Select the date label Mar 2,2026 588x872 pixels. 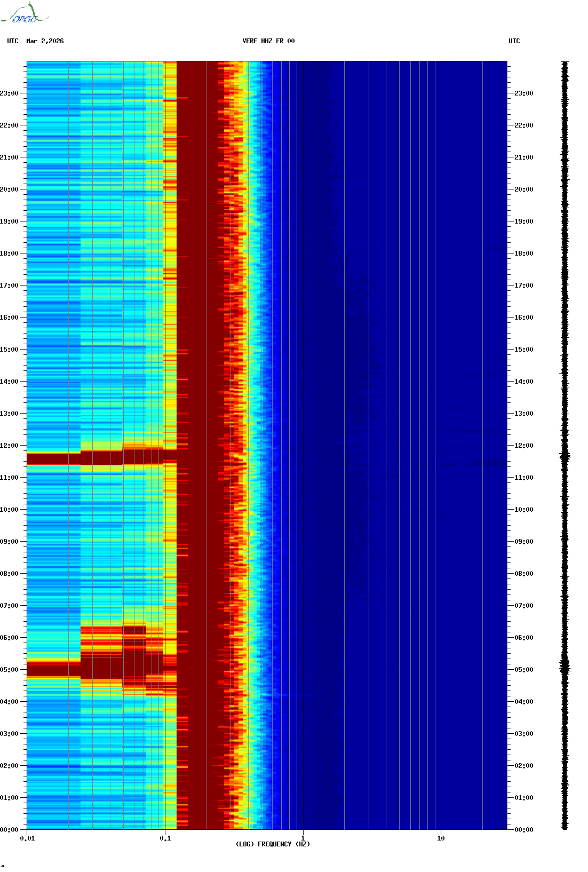(45, 41)
